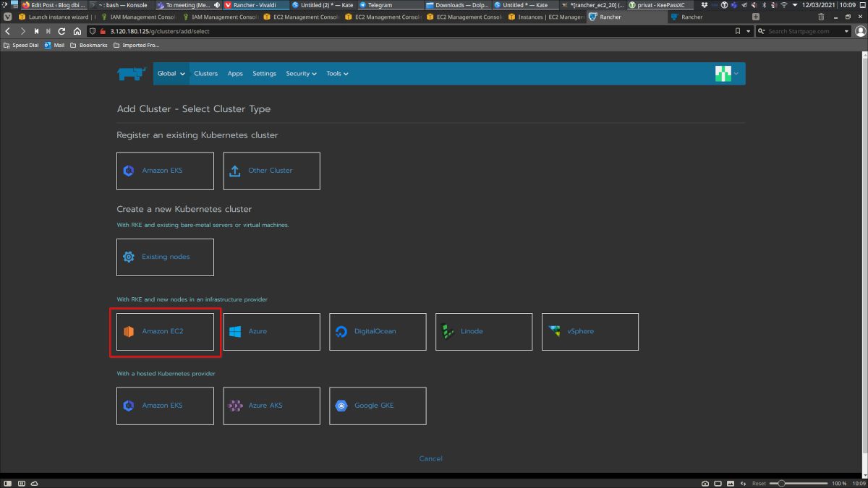The image size is (868, 488).
Task: Toggle images display status icon
Action: pos(730,483)
